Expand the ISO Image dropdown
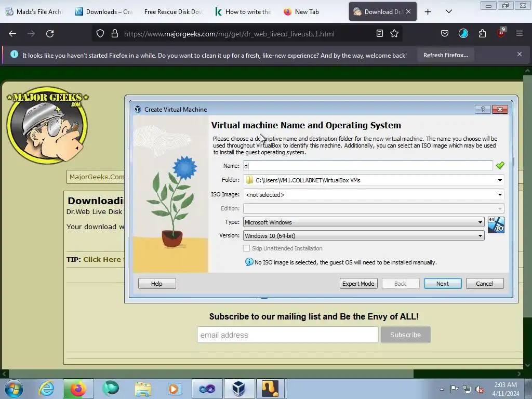Image resolution: width=532 pixels, height=399 pixels. [x=500, y=195]
